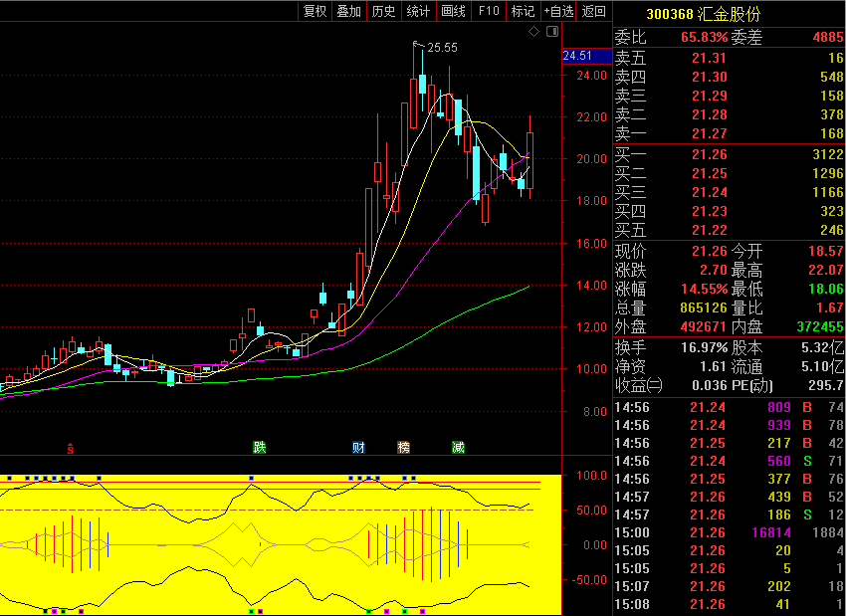Viewport: 846px width, 616px height.
Task: Click the 返回 back button
Action: click(x=594, y=11)
